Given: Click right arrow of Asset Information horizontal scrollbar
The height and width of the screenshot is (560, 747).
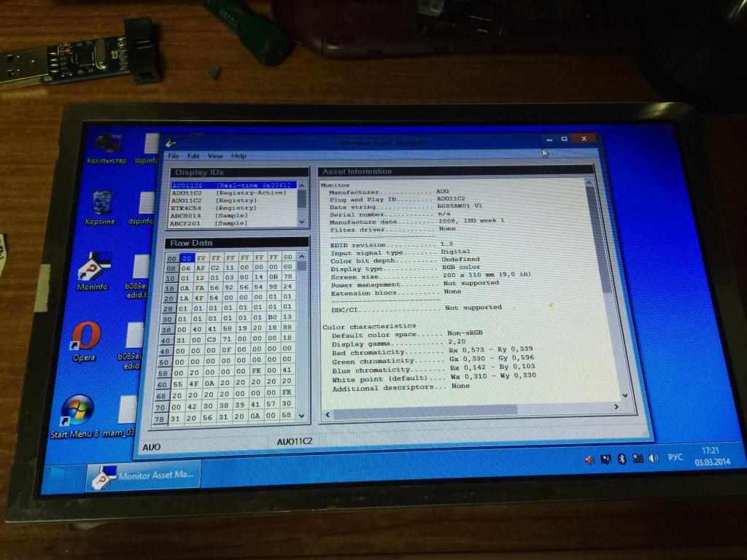Looking at the screenshot, I should 615,411.
